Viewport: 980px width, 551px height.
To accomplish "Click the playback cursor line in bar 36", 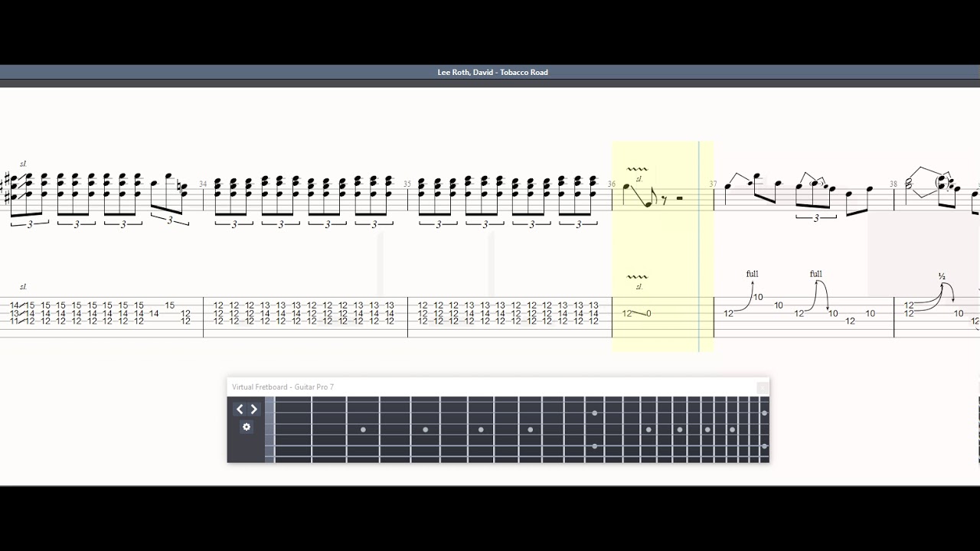I will tap(699, 246).
